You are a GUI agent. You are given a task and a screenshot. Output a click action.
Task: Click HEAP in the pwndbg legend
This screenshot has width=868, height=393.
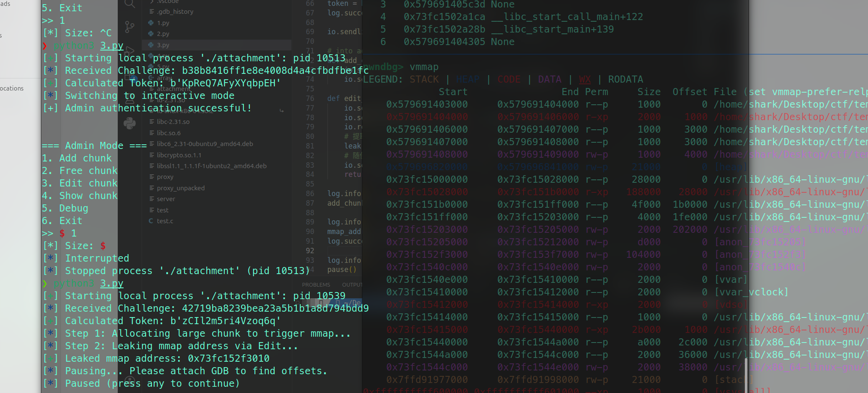click(468, 79)
